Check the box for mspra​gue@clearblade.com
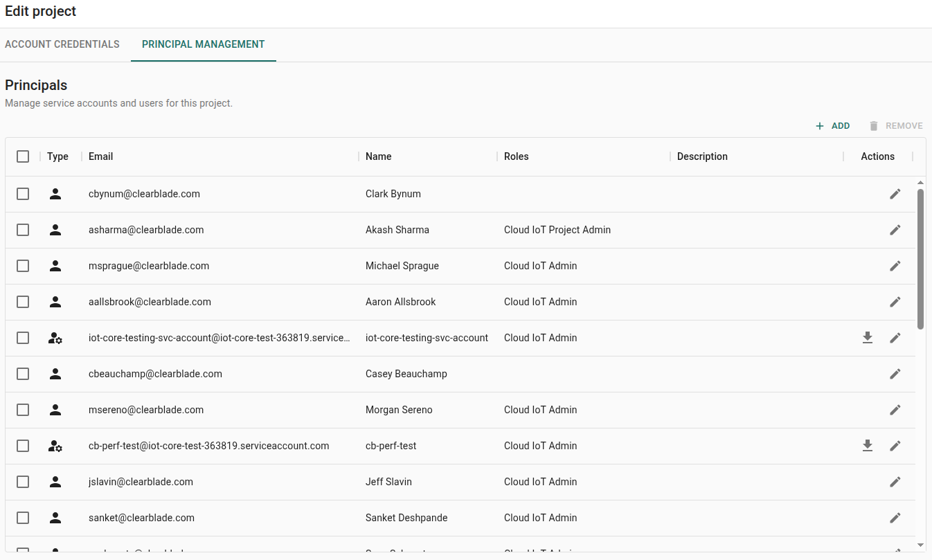The width and height of the screenshot is (932, 560). 23,266
